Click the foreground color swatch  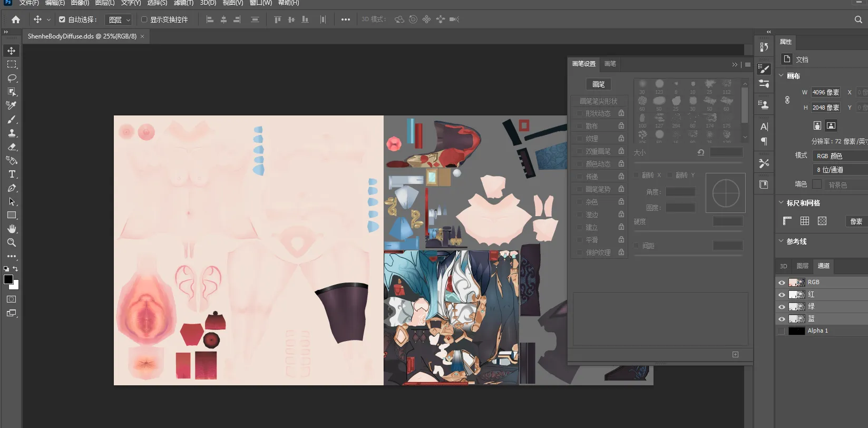click(x=8, y=279)
